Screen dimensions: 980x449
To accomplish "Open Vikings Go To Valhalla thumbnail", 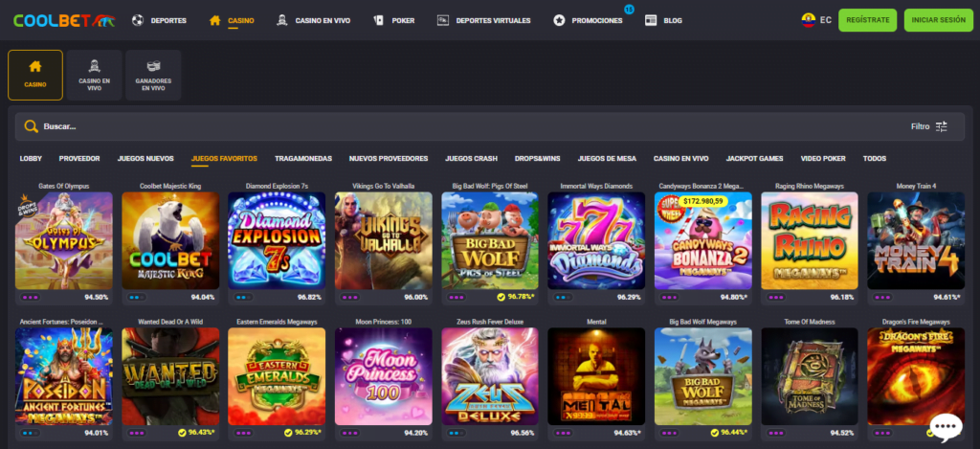I will [x=383, y=240].
